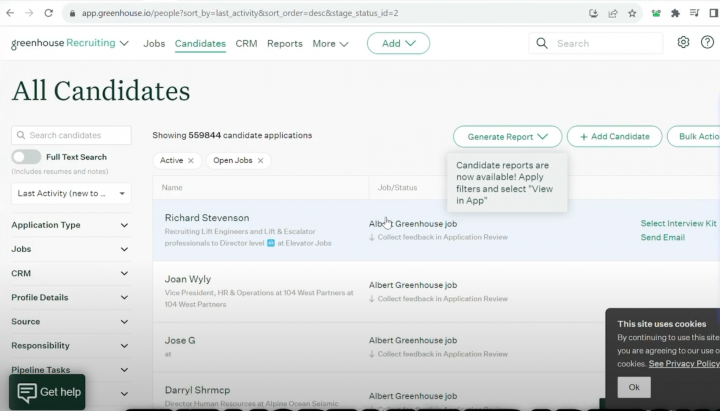Image resolution: width=720 pixels, height=411 pixels.
Task: Open the Generate Report dropdown
Action: pos(507,136)
